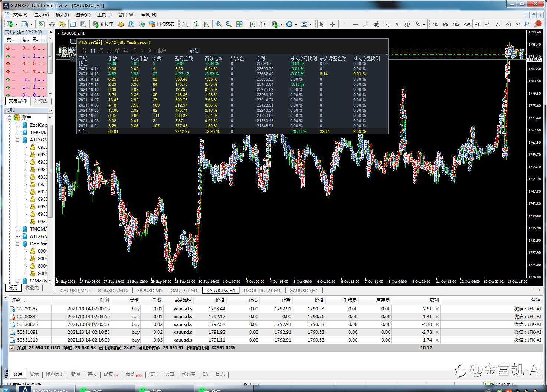Set timeframe to M1
Image resolution: width=547 pixels, height=392 pixels.
[435, 24]
